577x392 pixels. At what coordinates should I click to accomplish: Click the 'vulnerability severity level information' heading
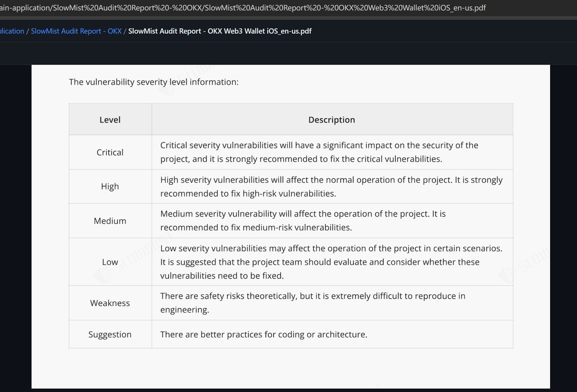point(154,82)
